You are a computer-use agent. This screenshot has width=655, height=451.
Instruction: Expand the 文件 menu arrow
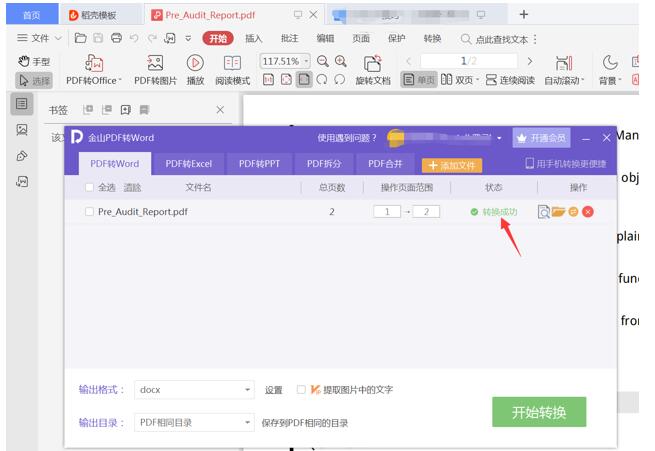pos(58,38)
